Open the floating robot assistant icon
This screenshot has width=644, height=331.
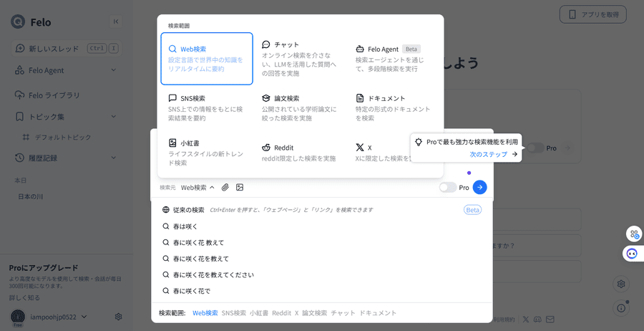633,254
